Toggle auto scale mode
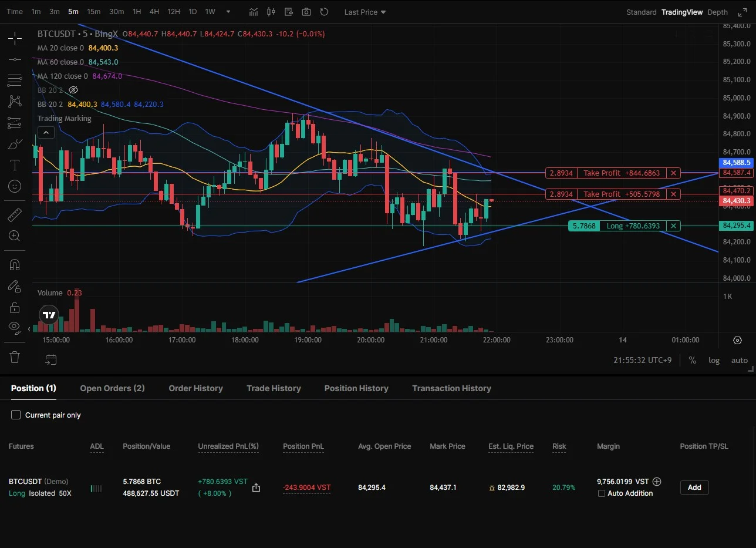 pyautogui.click(x=740, y=360)
